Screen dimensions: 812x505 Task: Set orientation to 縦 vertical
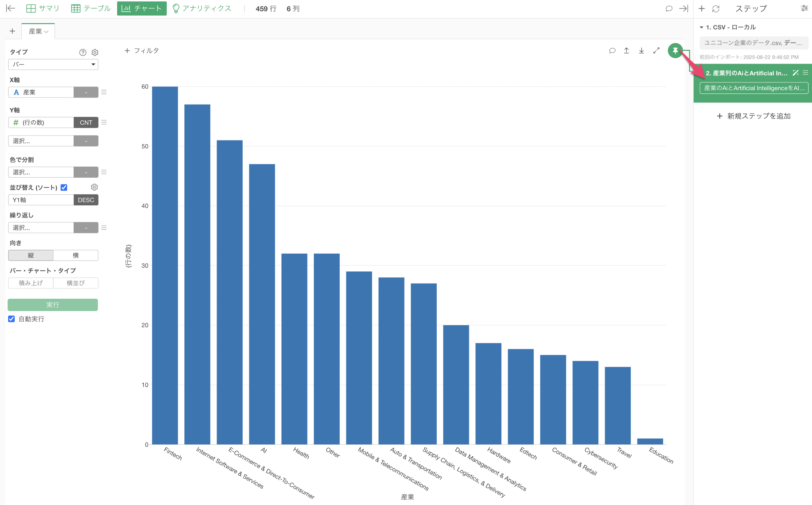[x=31, y=256]
